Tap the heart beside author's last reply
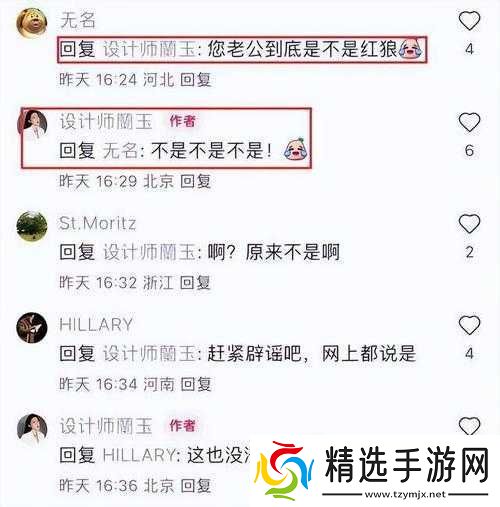 click(469, 426)
